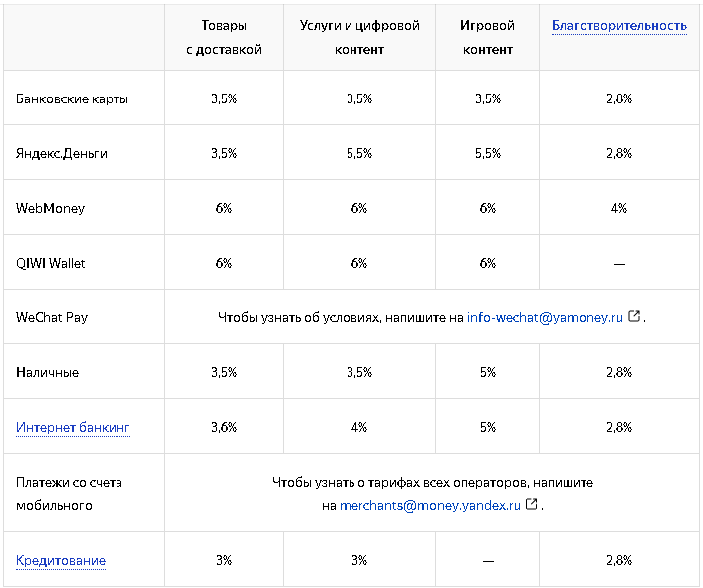Click the Товары с доставкой column header
Image resolution: width=703 pixels, height=588 pixels.
pyautogui.click(x=224, y=37)
